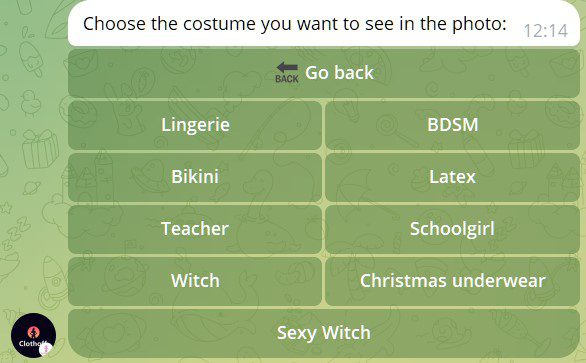Click the Christmas underwear button
This screenshot has height=363, width=586.
click(452, 281)
